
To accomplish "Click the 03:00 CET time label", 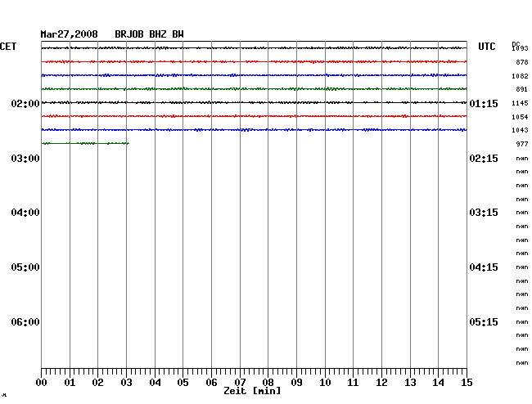I will [25, 159].
